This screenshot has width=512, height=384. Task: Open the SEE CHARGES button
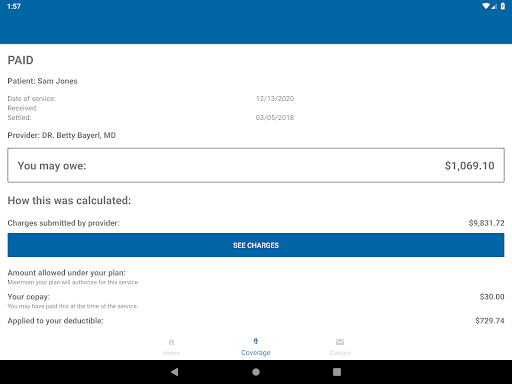click(256, 245)
